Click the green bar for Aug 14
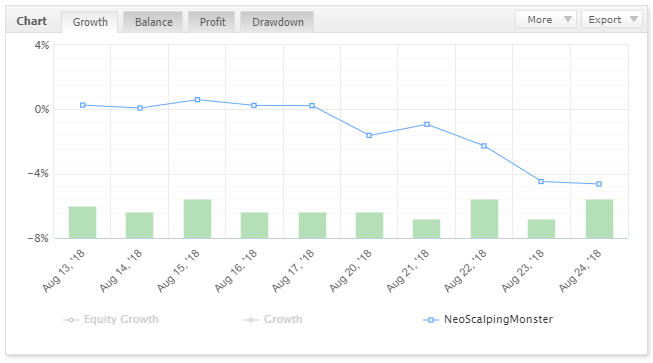The height and width of the screenshot is (363, 653). point(140,225)
